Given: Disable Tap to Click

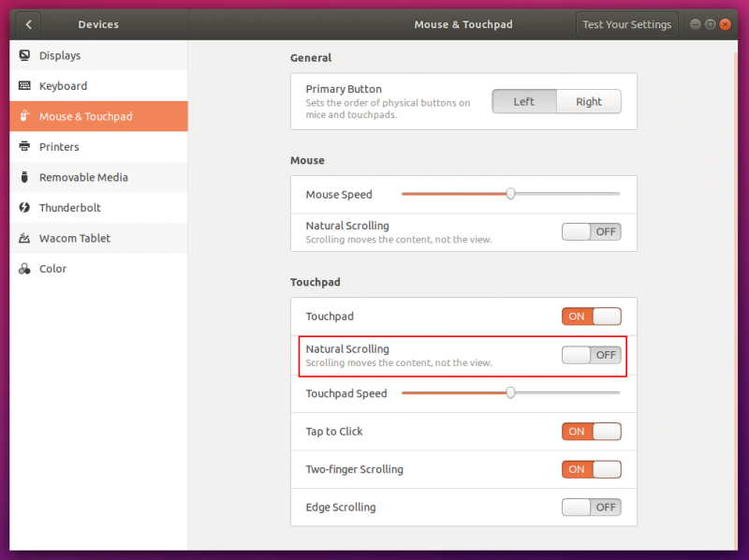Looking at the screenshot, I should [591, 432].
